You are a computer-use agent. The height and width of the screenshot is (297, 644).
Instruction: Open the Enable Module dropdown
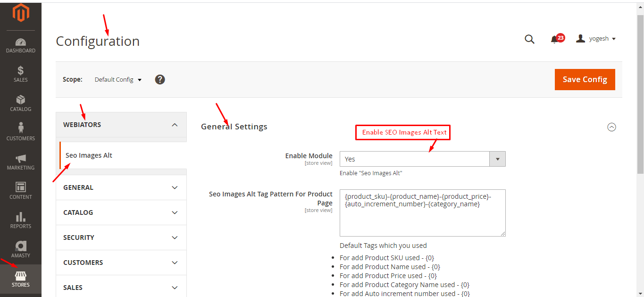pyautogui.click(x=422, y=159)
